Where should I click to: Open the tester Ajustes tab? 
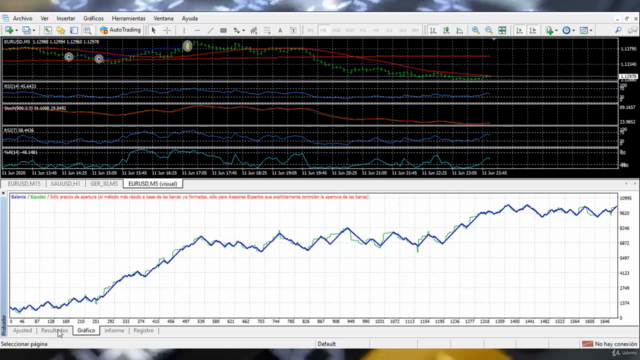[x=22, y=331]
